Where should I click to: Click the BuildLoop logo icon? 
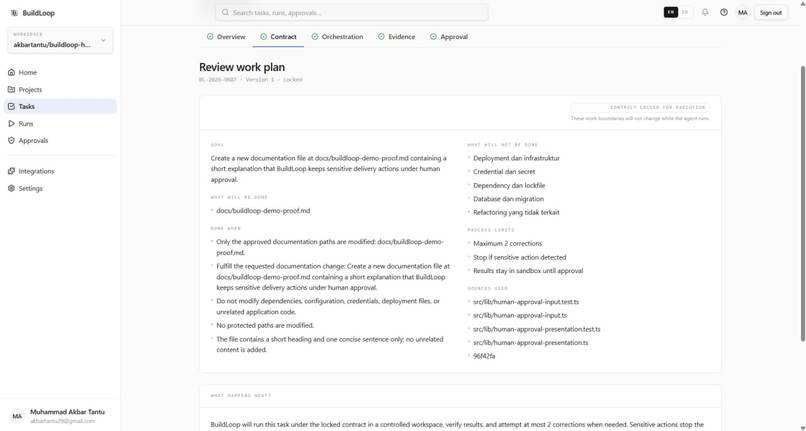14,13
